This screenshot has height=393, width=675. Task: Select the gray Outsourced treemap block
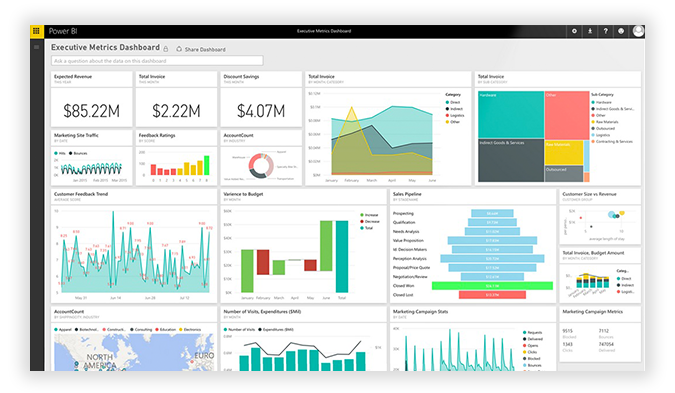tap(564, 173)
